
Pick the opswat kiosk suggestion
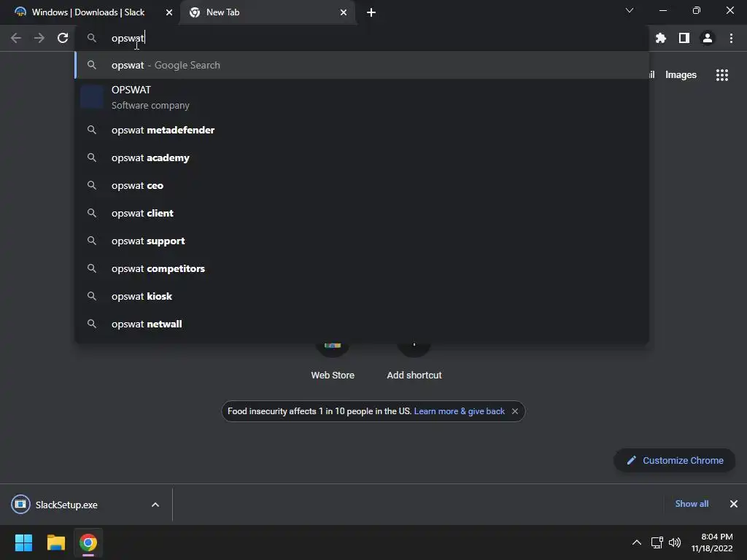pos(362,296)
